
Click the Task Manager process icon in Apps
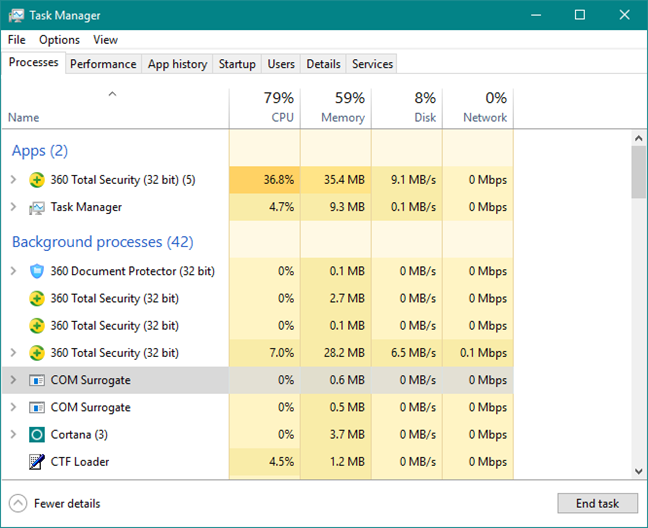coord(37,207)
